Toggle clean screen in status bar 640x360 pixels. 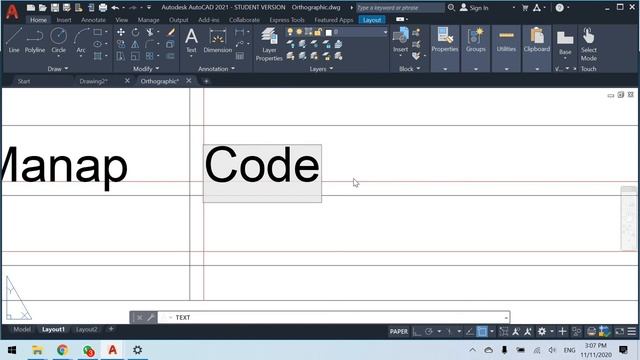coord(620,331)
